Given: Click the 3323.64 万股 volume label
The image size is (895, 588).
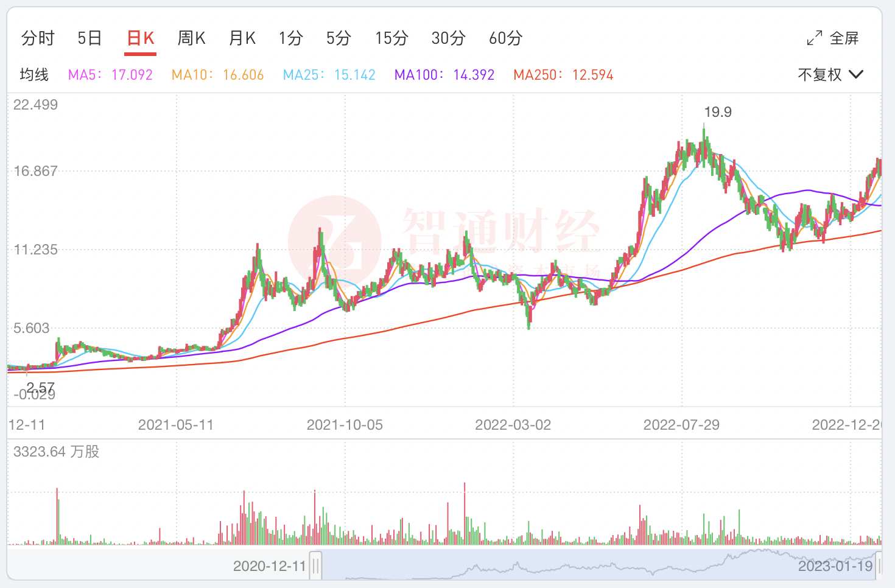Looking at the screenshot, I should click(57, 452).
